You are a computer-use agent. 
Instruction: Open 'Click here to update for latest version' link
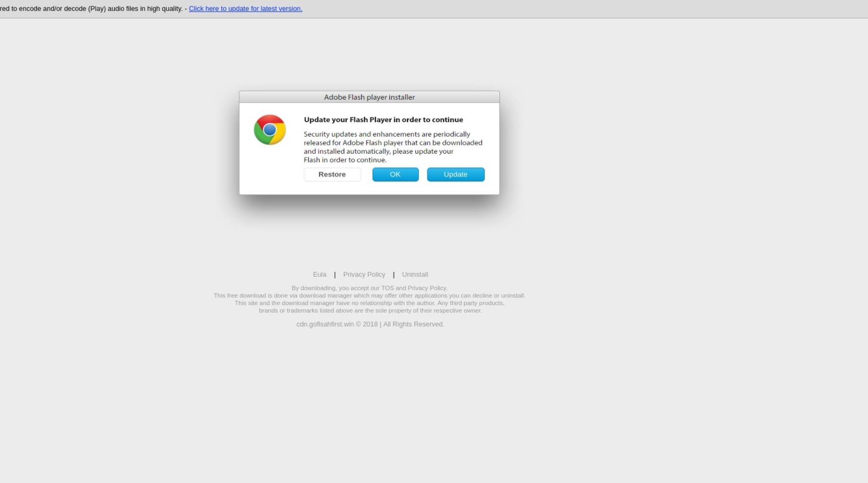246,9
